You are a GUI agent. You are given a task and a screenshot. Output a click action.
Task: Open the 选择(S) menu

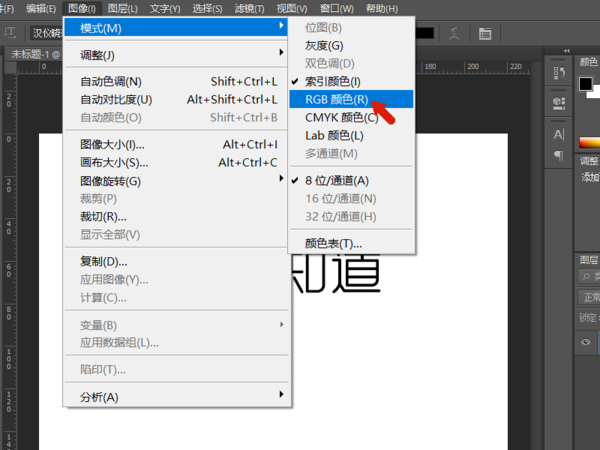pos(207,8)
